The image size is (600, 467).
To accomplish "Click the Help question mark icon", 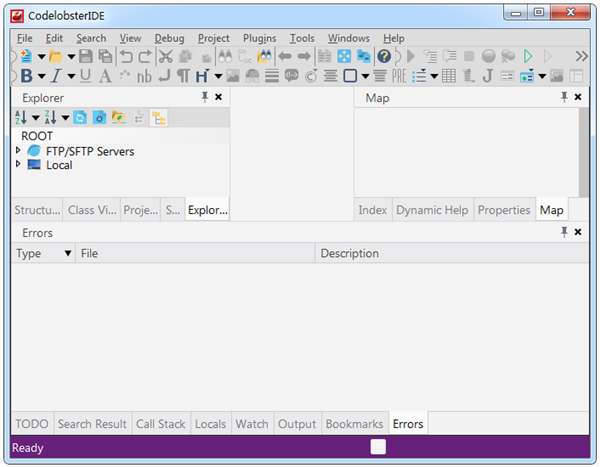I will [384, 57].
